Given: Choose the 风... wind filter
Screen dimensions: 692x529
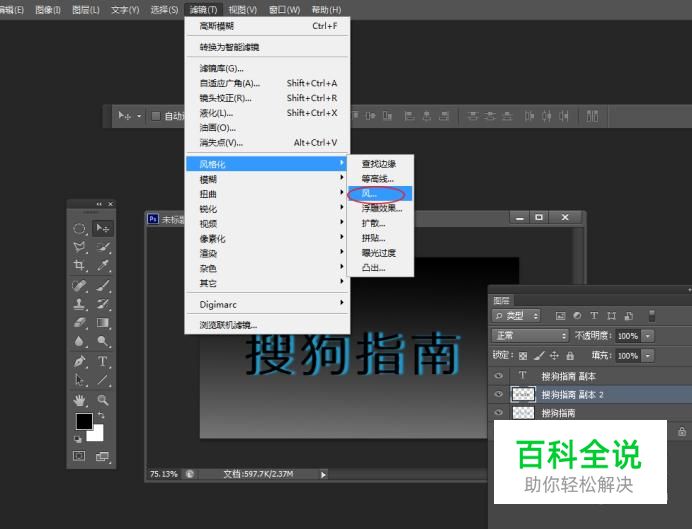Looking at the screenshot, I should [x=380, y=193].
